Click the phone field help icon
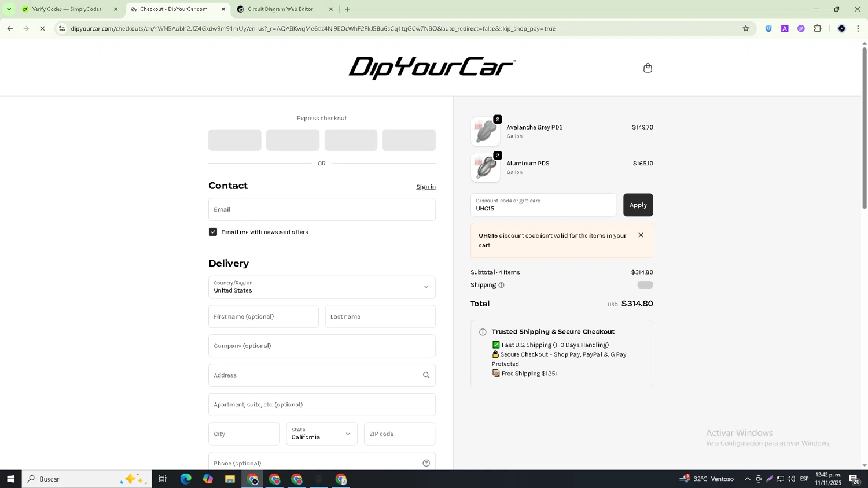Viewport: 868px width, 488px height. (426, 463)
